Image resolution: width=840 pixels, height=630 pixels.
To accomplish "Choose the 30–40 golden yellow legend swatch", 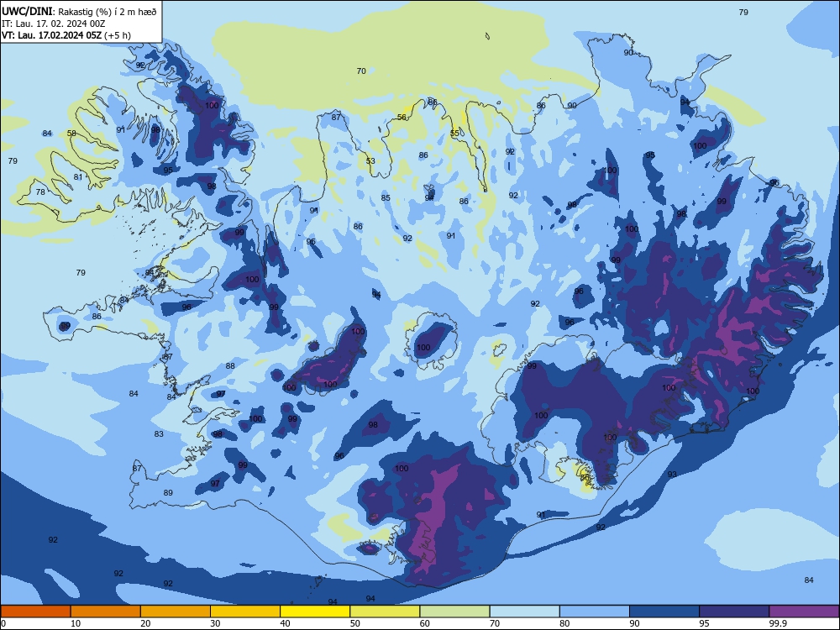I will click(x=245, y=612).
